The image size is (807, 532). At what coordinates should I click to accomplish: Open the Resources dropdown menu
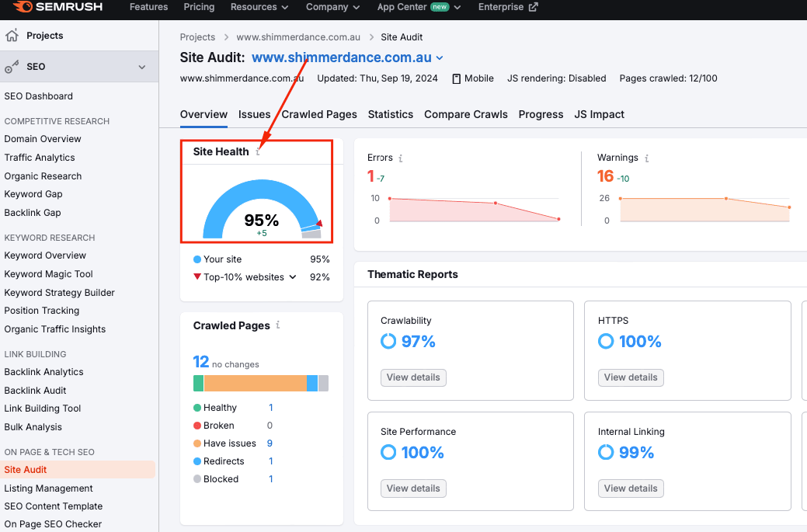(259, 7)
